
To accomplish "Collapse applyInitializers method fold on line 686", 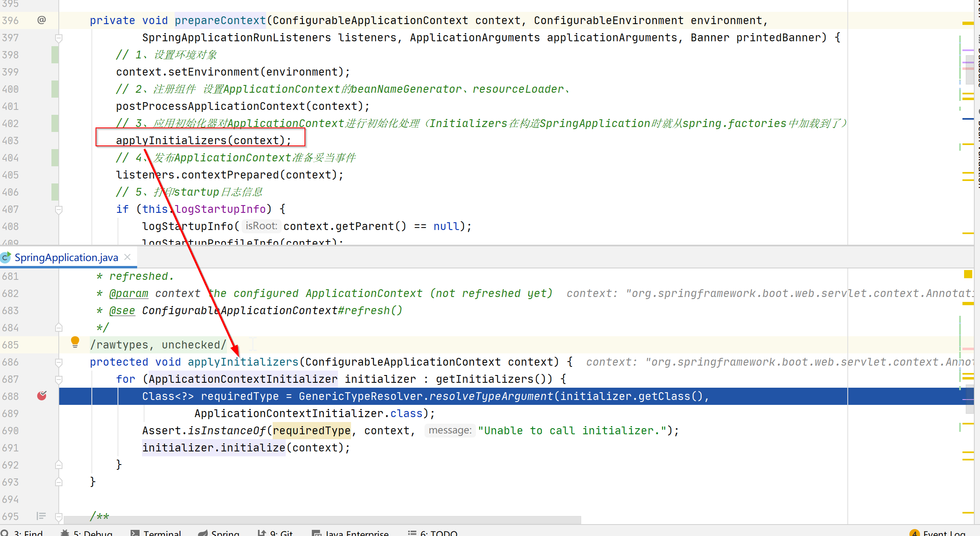I will (x=59, y=363).
